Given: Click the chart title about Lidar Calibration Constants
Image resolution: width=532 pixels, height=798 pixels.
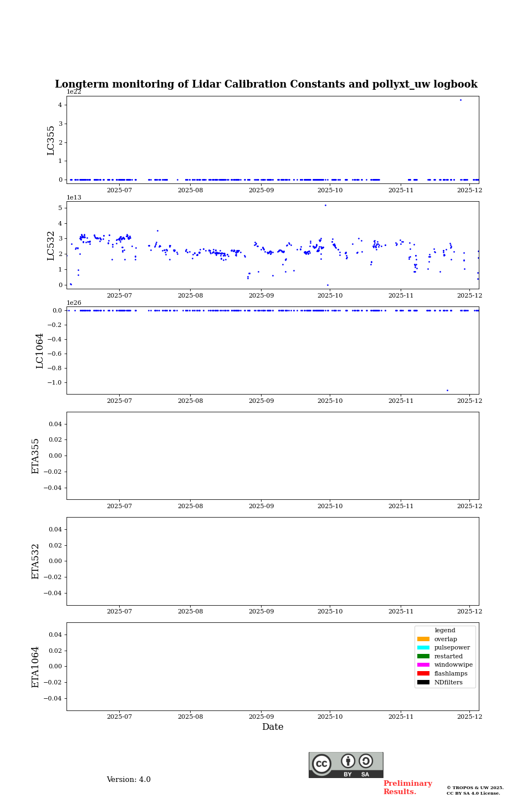Looking at the screenshot, I should [x=266, y=84].
